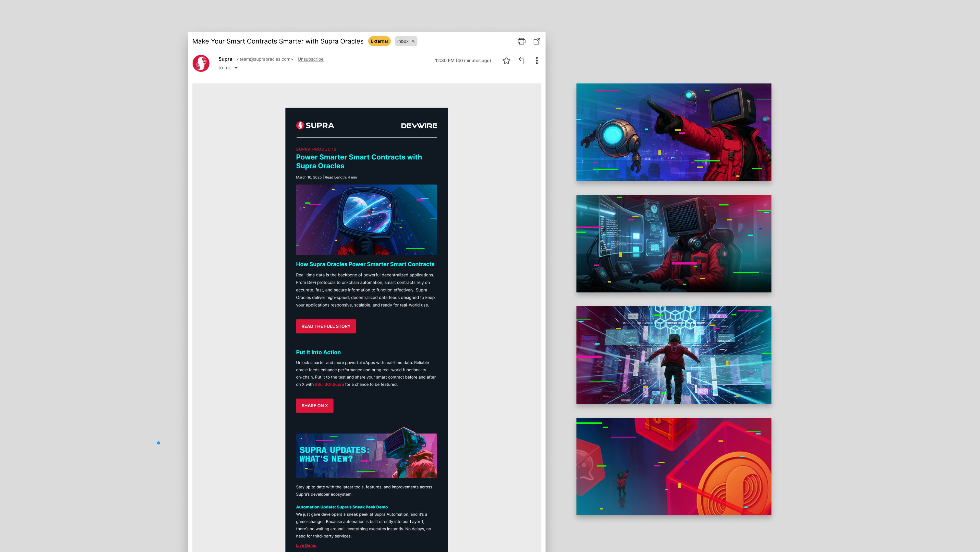
Task: Click the DEVWIRE logo
Action: pos(419,126)
